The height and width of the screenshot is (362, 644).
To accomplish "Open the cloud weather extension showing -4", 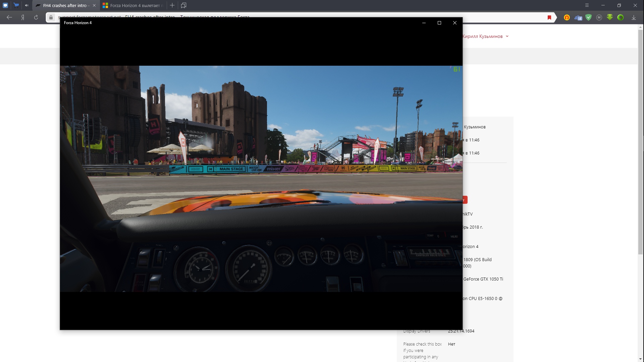I will (578, 17).
